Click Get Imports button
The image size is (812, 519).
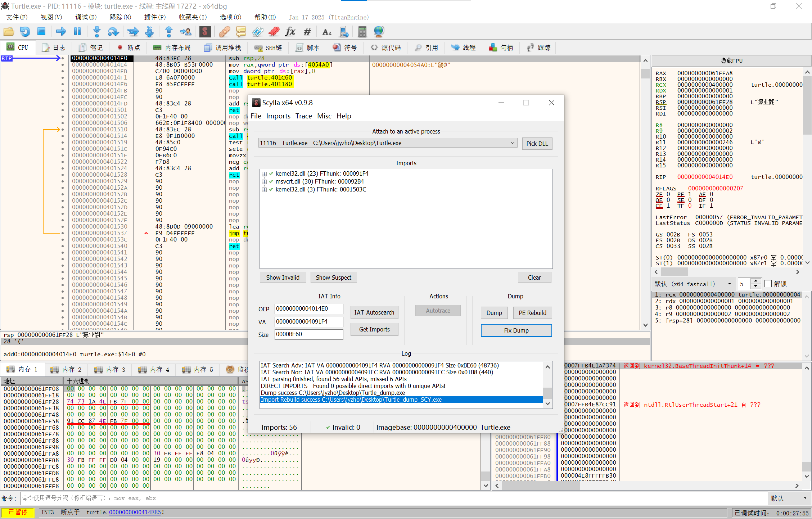(x=374, y=329)
